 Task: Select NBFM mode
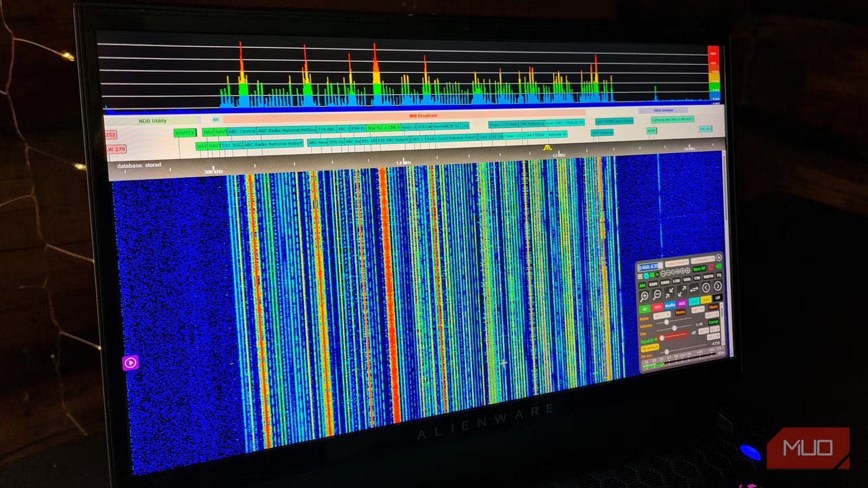(x=709, y=277)
